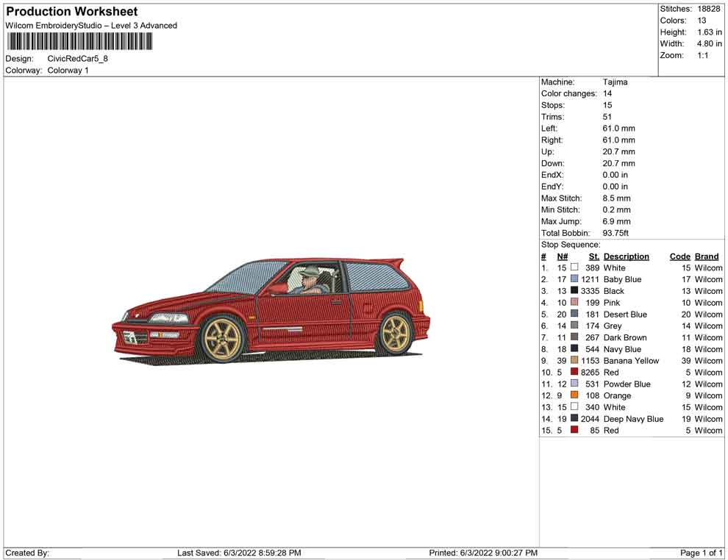Click the embroidered red car design
The height and width of the screenshot is (560, 728).
coord(271,312)
